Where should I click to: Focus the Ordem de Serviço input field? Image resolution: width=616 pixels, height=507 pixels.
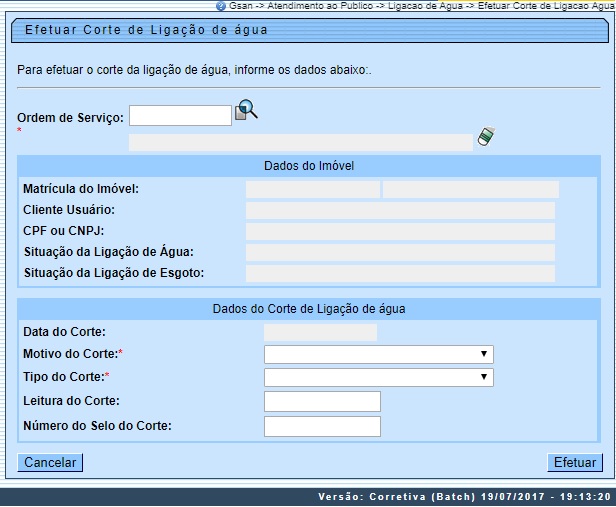180,116
